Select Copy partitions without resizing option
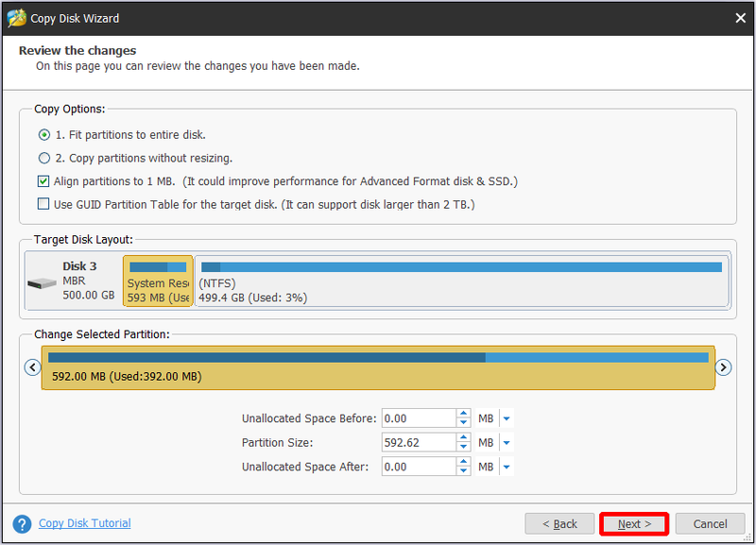756x545 pixels. [44, 158]
